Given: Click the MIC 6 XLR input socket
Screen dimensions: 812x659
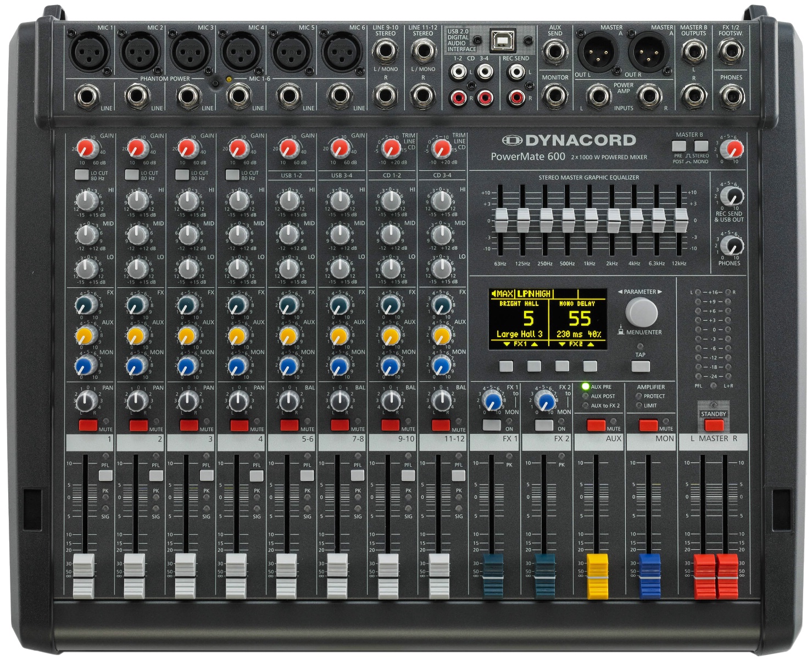Looking at the screenshot, I should [x=343, y=52].
